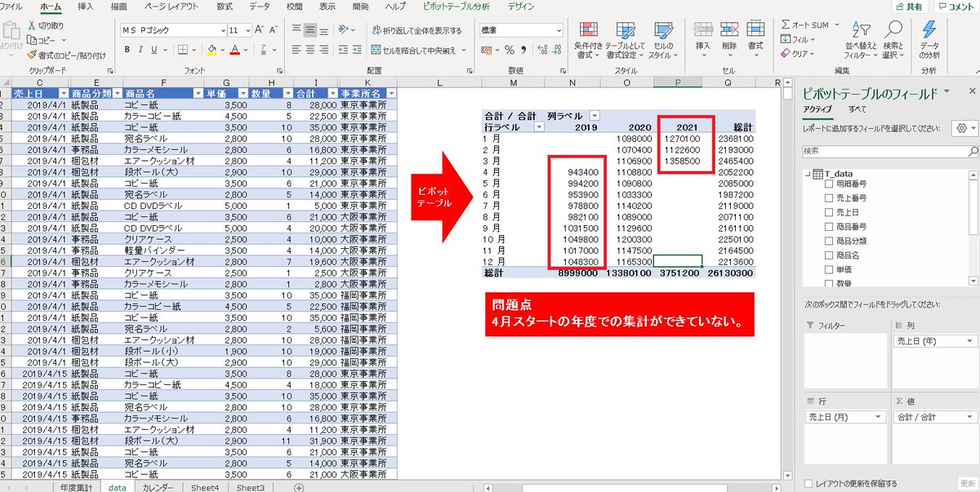Toggle Bold formatting
The height and width of the screenshot is (492, 980).
coord(128,49)
